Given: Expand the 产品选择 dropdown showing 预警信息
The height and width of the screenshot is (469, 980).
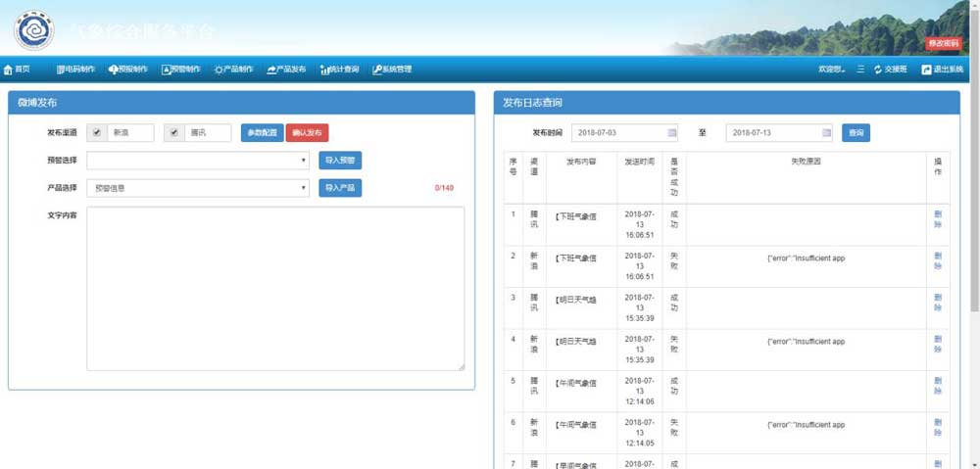Looking at the screenshot, I should coord(198,187).
